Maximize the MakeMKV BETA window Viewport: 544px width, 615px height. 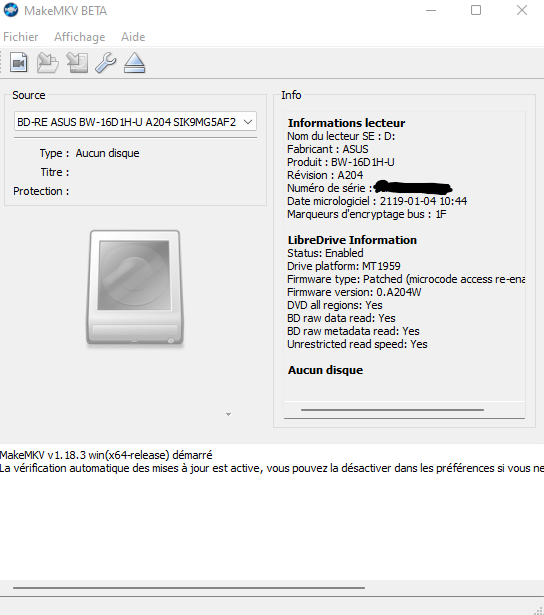[476, 10]
